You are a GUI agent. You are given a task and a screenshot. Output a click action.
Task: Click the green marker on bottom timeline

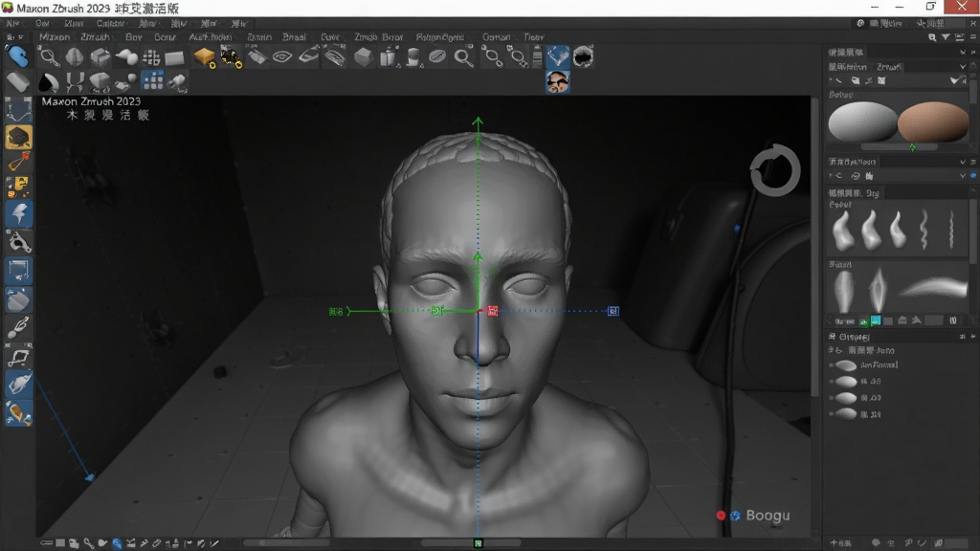tap(479, 543)
